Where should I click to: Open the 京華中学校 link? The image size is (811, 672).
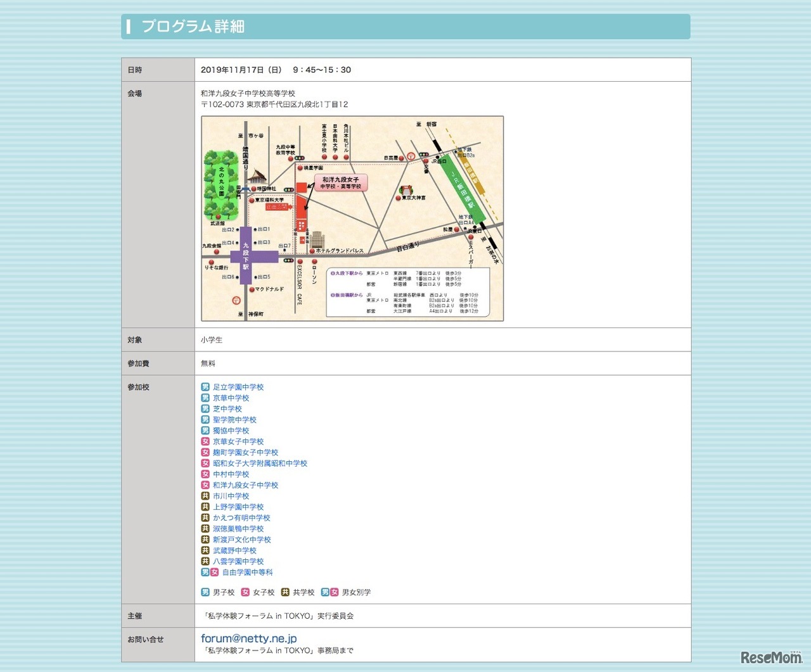coord(231,398)
